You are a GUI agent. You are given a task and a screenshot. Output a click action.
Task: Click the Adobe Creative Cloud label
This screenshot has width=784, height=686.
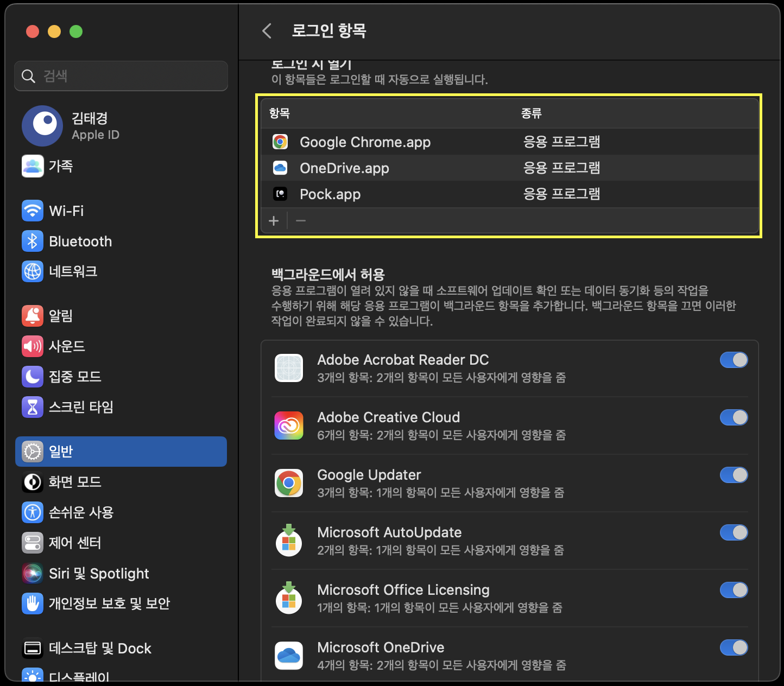(x=389, y=417)
